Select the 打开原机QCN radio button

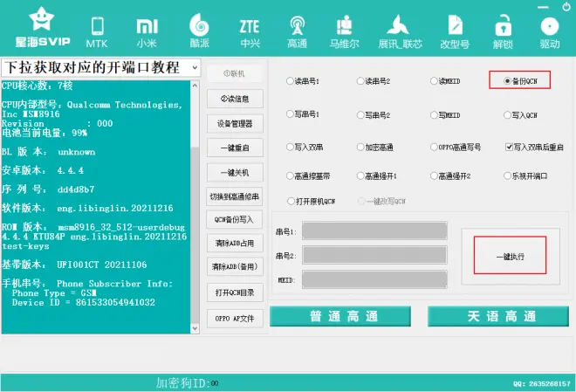(x=291, y=201)
